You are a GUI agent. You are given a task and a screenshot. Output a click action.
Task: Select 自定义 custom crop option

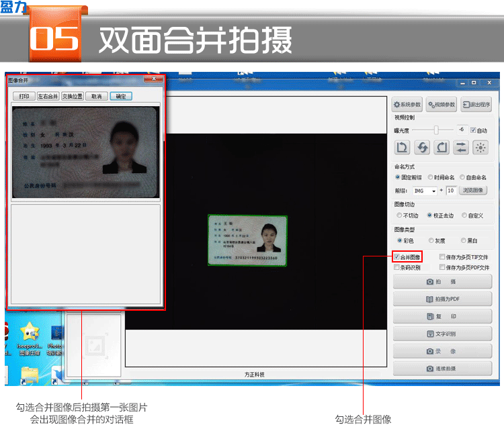[x=464, y=216]
